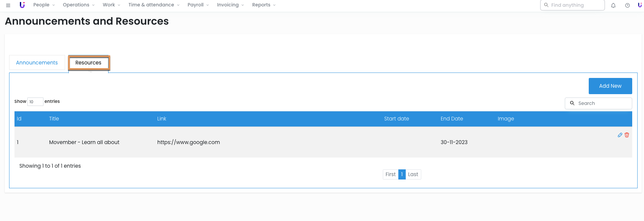This screenshot has height=221, width=644.
Task: Expand the Time & attendance dropdown
Action: pos(154,5)
